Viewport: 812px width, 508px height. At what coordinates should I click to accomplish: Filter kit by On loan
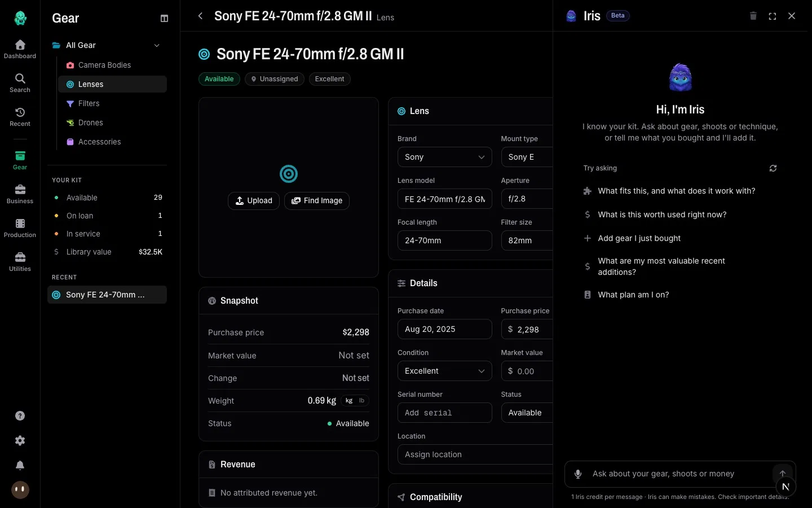(107, 216)
